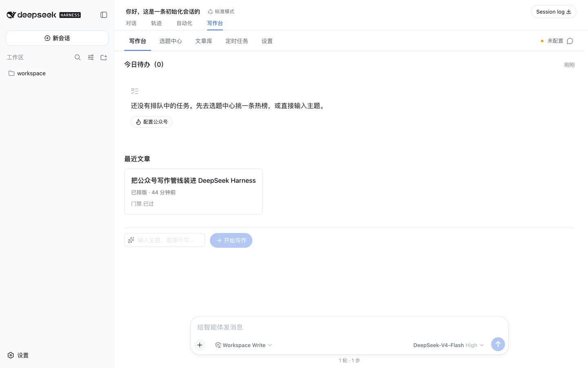The height and width of the screenshot is (368, 588).
Task: Open workspace filter settings icon
Action: [x=91, y=58]
